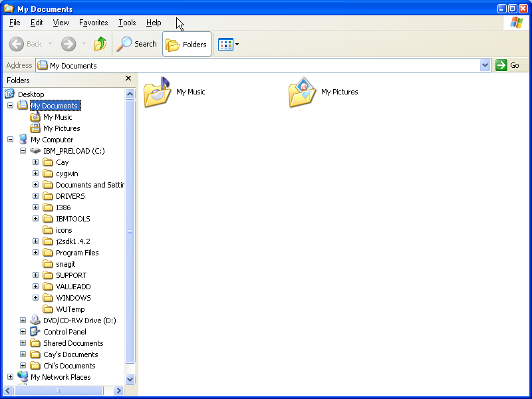Open the Favorites menu
This screenshot has width=532, height=399.
point(93,23)
